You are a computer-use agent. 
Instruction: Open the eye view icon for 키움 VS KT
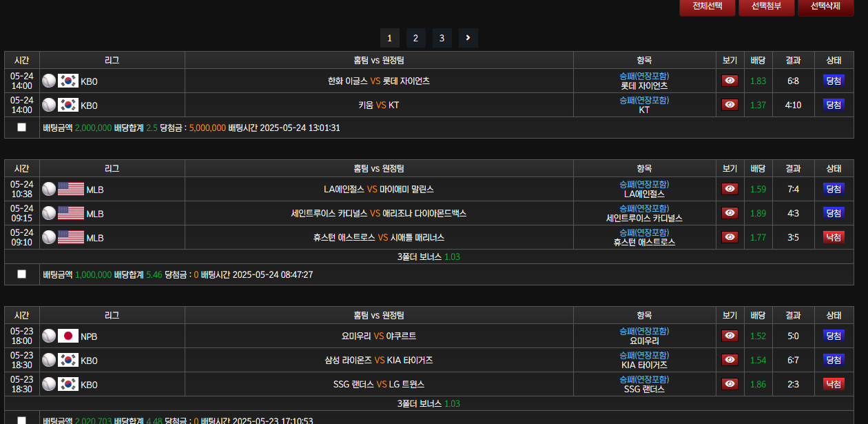pos(730,105)
